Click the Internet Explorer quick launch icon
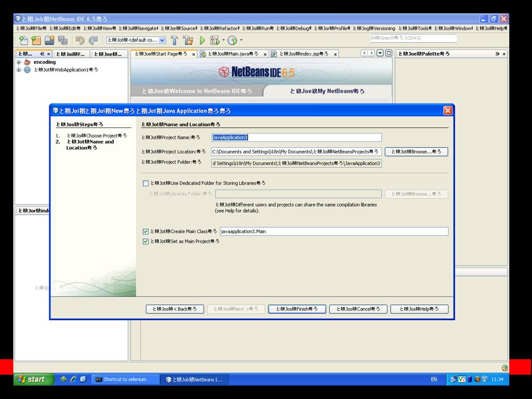 pyautogui.click(x=74, y=379)
